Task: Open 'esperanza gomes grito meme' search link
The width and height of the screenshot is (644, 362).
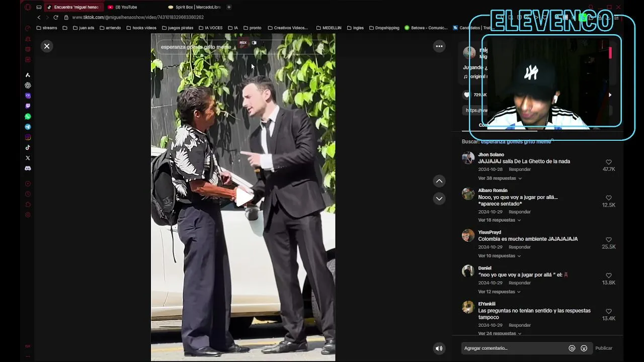Action: [x=516, y=142]
